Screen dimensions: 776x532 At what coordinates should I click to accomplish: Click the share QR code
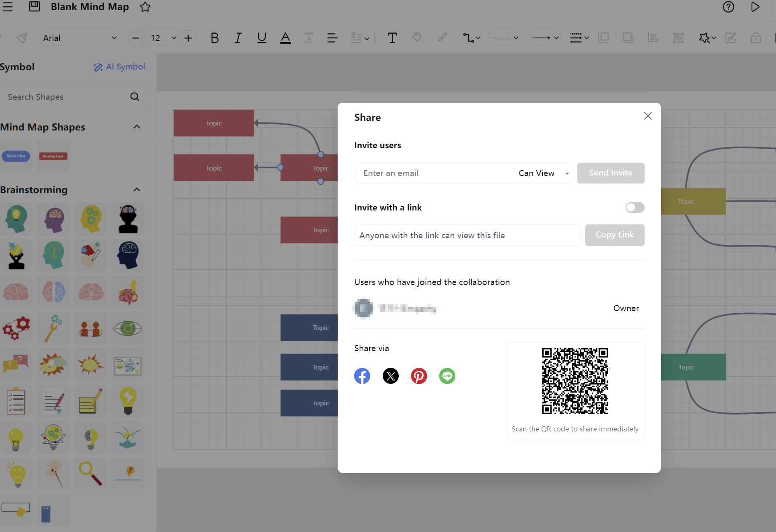575,381
